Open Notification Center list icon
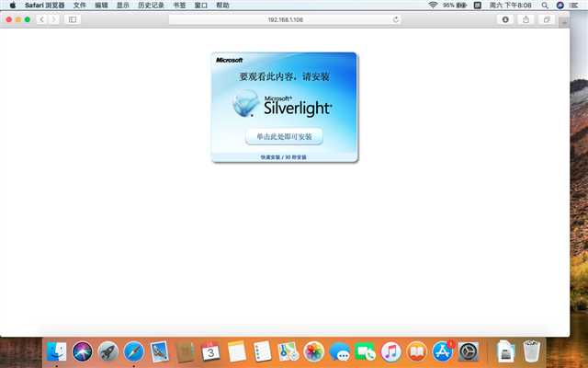The height and width of the screenshot is (368, 588). [574, 6]
